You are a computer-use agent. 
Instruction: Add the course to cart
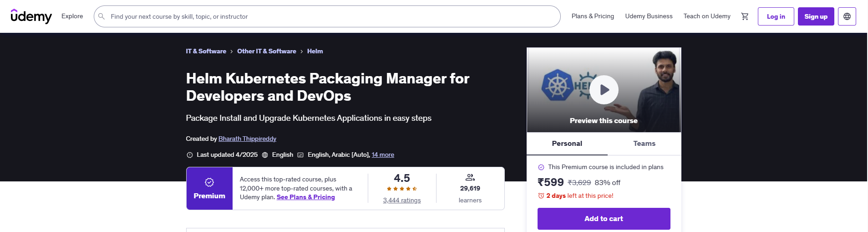[604, 219]
